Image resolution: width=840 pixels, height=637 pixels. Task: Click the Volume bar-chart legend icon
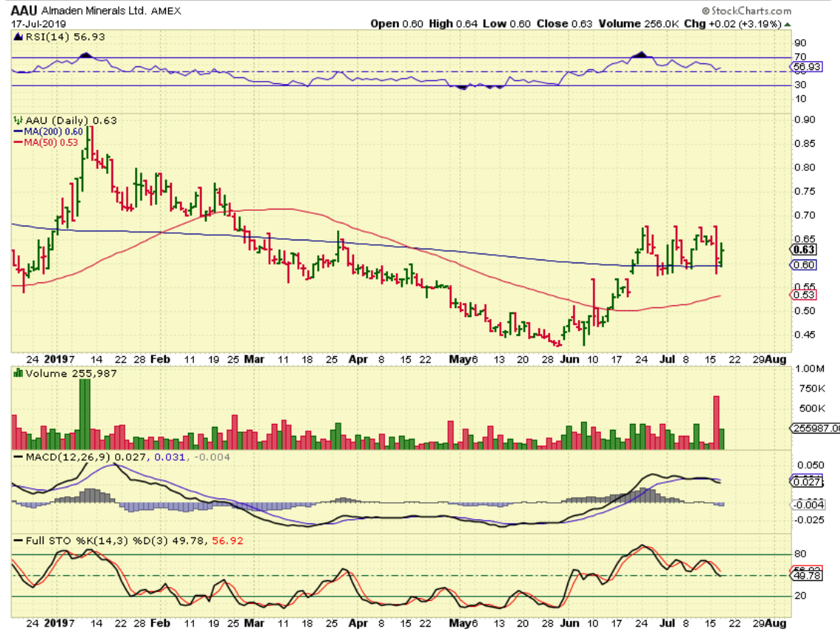18,372
